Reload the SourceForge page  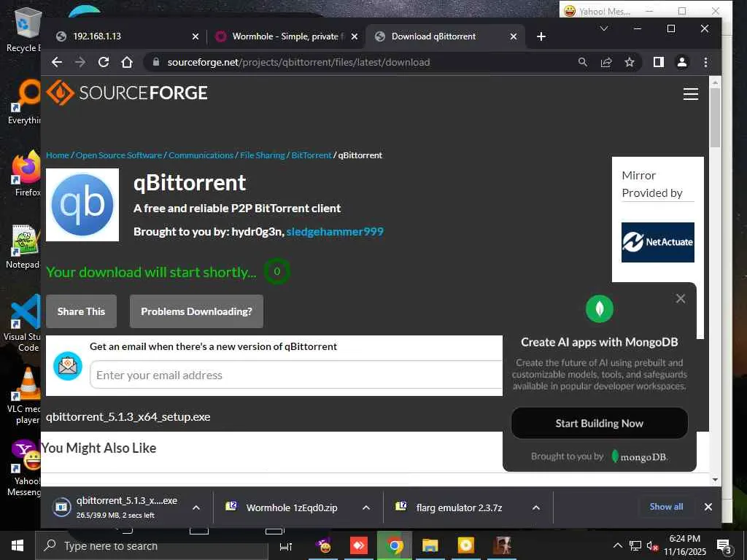104,62
